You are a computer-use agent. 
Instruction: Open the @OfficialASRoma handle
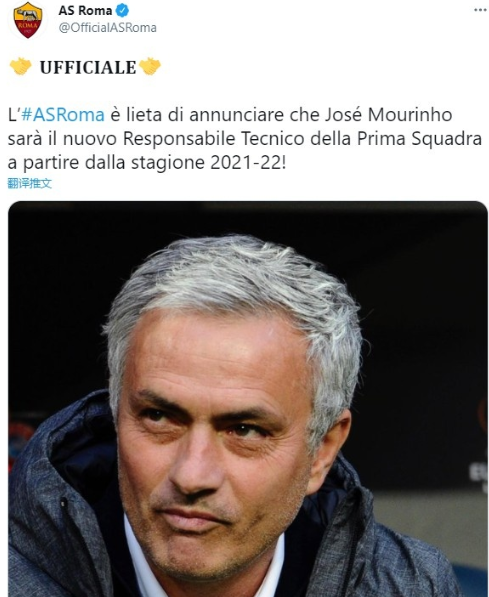pyautogui.click(x=107, y=28)
